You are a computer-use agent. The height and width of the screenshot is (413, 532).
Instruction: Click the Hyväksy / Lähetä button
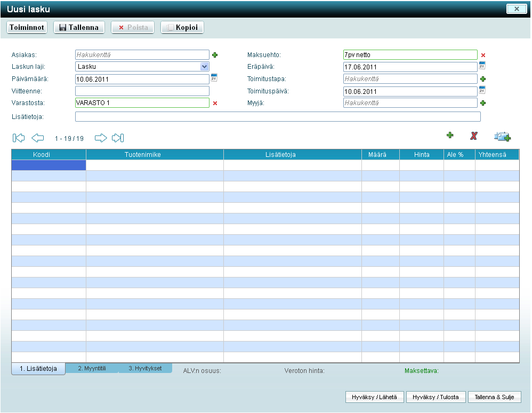(375, 397)
